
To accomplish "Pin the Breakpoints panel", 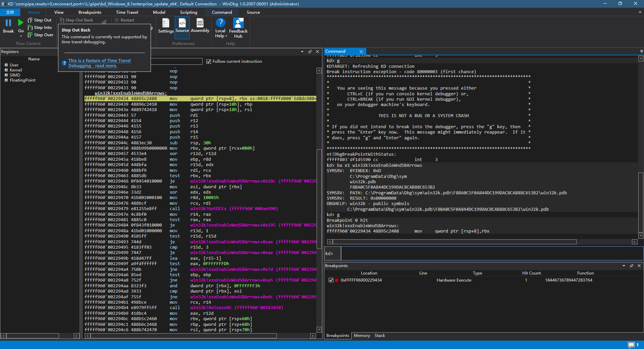I will click(632, 266).
